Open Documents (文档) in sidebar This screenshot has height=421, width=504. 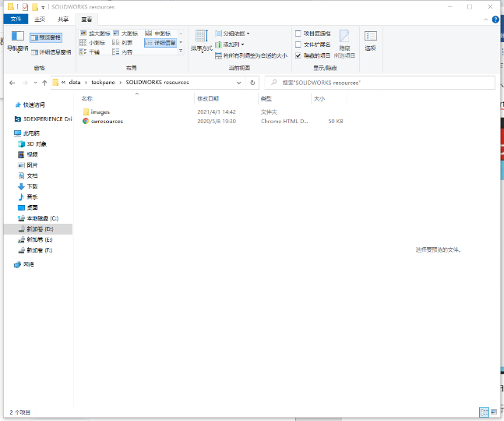click(27, 175)
